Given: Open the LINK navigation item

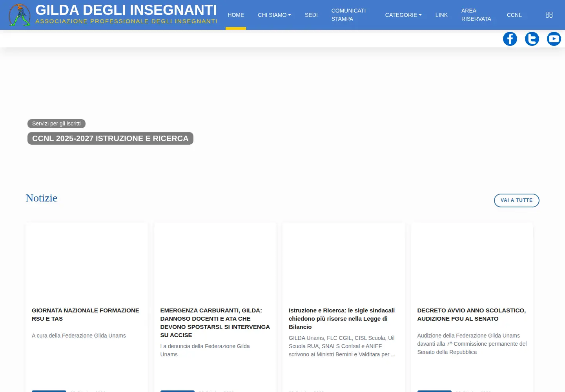Looking at the screenshot, I should tap(441, 15).
